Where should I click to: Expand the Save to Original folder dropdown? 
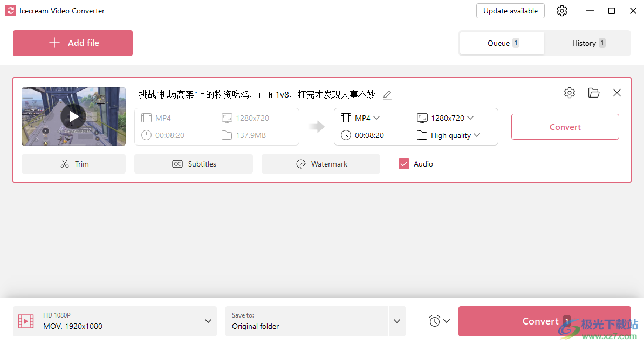(x=397, y=321)
